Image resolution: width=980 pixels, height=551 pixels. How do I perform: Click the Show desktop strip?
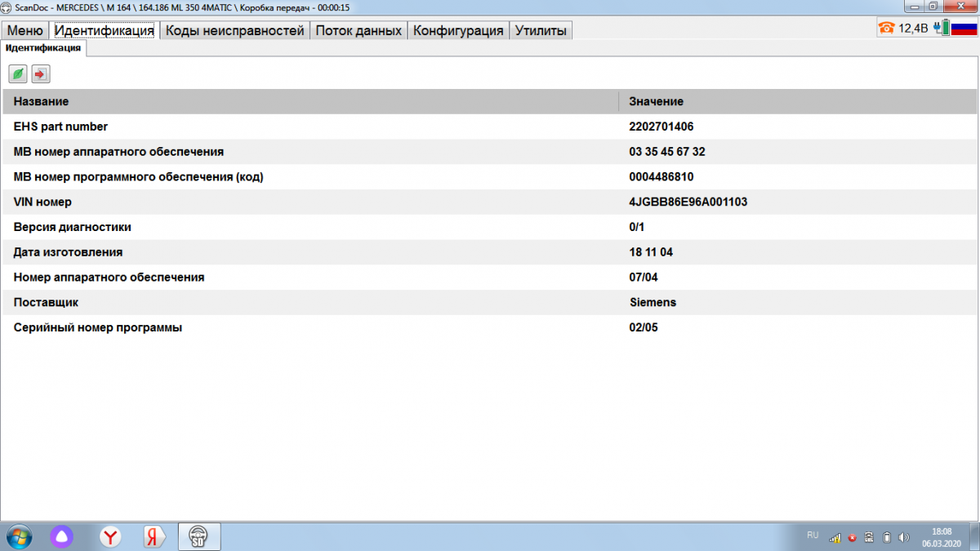[x=973, y=536]
